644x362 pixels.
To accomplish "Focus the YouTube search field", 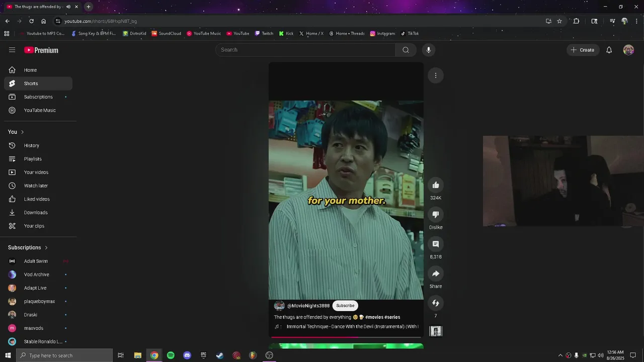I will [x=305, y=50].
